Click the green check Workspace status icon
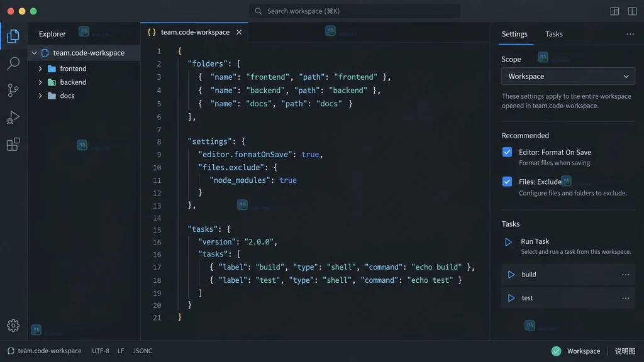 [x=556, y=351]
